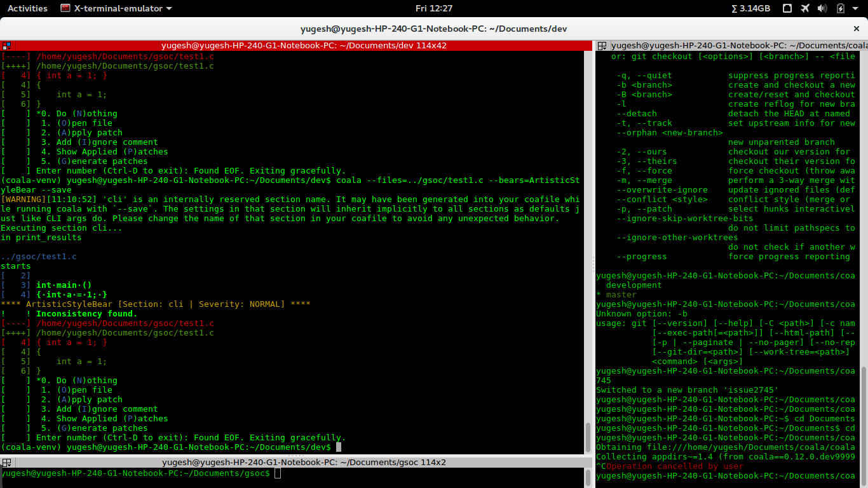
Task: Click the red ~/Documents/dev 114x42 pane titlebar
Action: pos(304,46)
